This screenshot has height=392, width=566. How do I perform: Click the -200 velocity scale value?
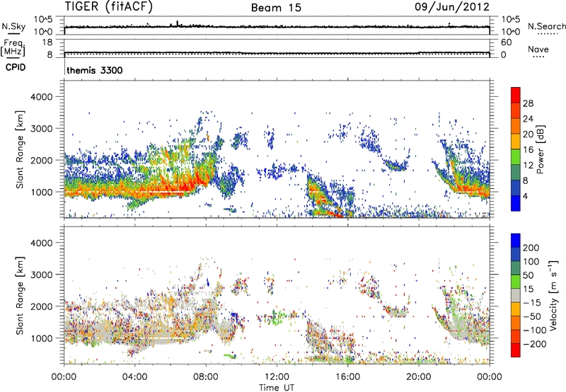click(533, 344)
